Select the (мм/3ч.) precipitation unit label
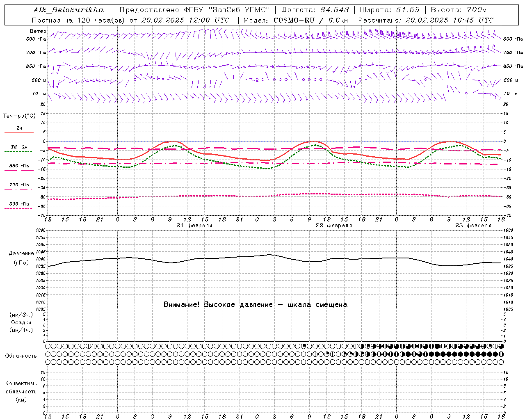This screenshot has height=420, width=525. click(x=21, y=315)
